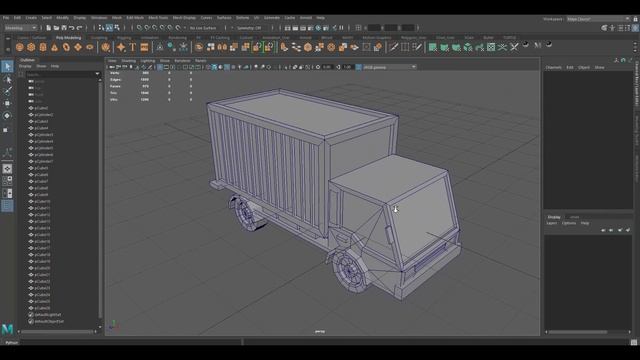Click the sweep mesh star icon on shelf

121,47
